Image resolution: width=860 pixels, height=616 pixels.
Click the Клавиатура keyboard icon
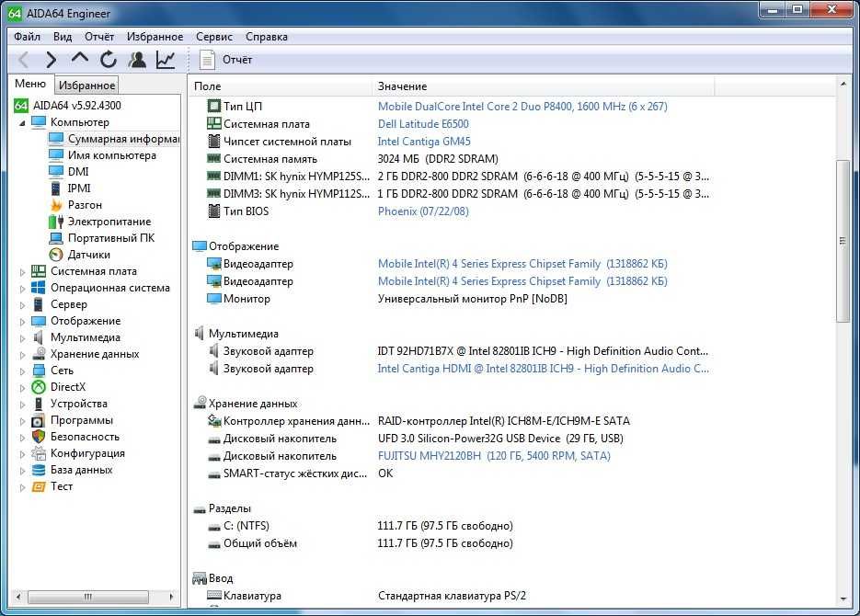click(x=214, y=595)
